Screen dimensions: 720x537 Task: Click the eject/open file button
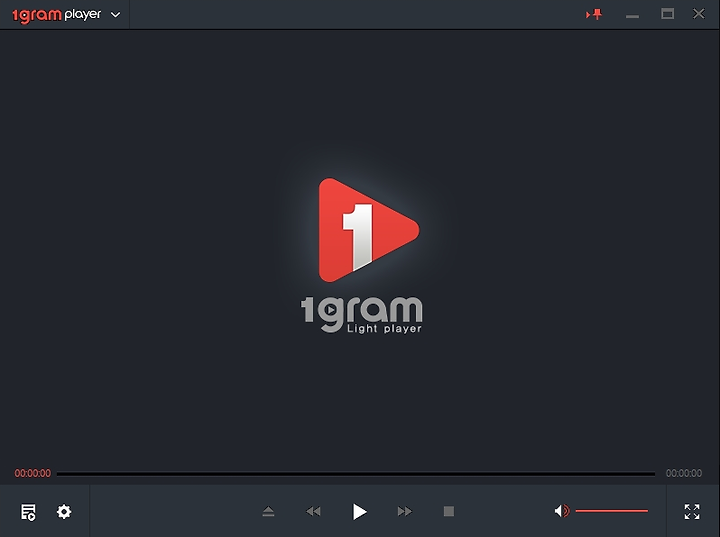[268, 511]
